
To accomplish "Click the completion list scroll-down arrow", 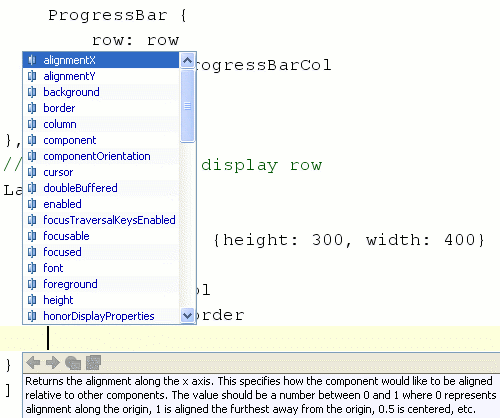I will click(187, 315).
